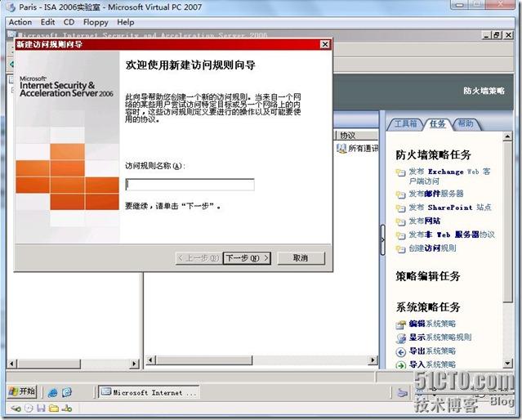Open the 创建访问规则 link
Viewport: 522px width, 420px height.
click(432, 248)
